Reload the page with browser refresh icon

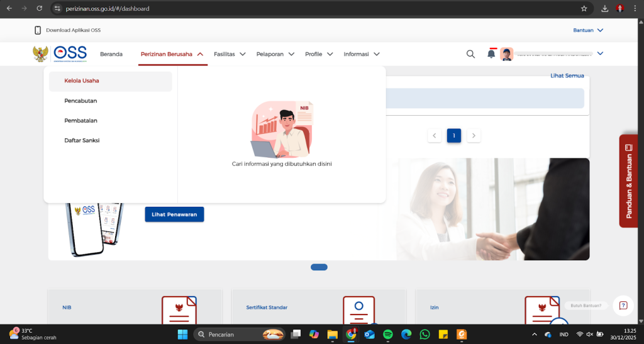point(40,9)
